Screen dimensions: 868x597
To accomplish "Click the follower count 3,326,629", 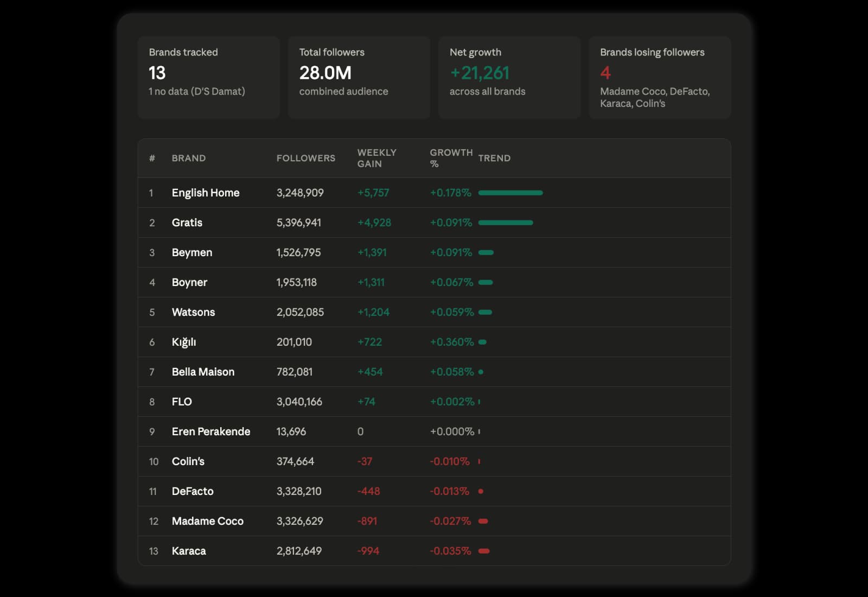I will tap(299, 521).
